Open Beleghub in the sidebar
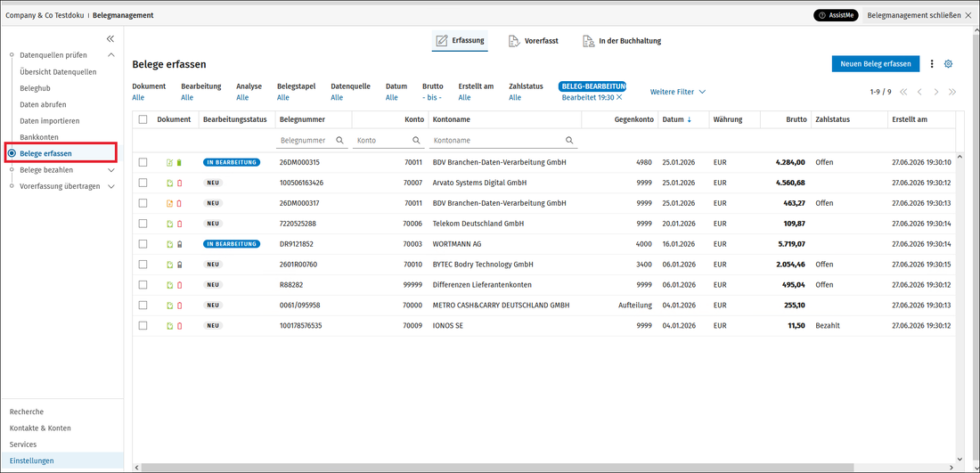This screenshot has height=473, width=980. [x=35, y=88]
